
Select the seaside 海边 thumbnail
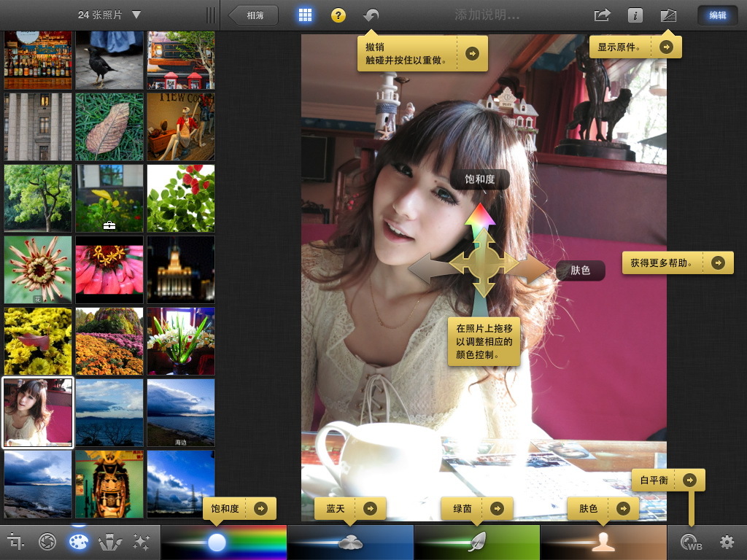tap(180, 412)
